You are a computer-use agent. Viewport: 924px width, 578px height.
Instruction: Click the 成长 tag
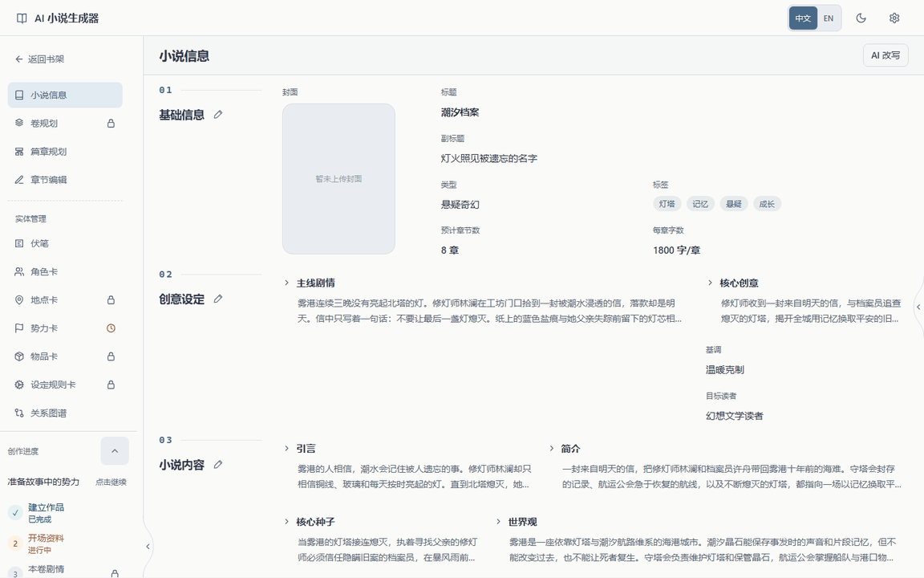767,204
